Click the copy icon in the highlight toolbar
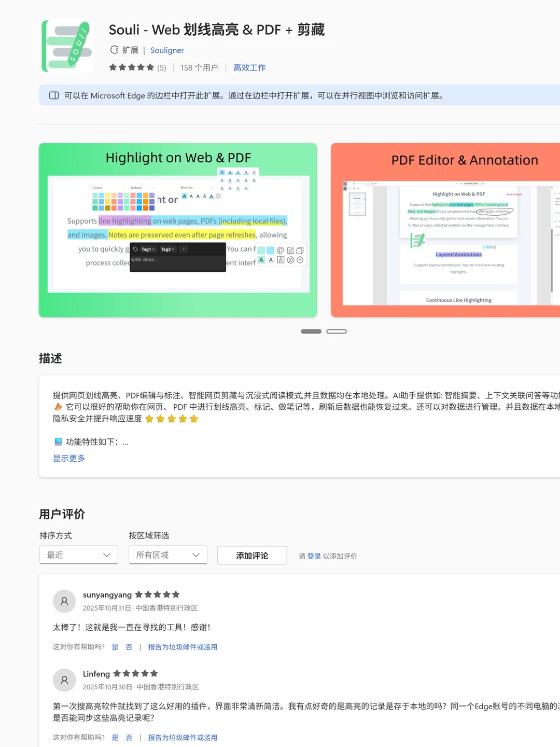This screenshot has height=747, width=560. 300,250
